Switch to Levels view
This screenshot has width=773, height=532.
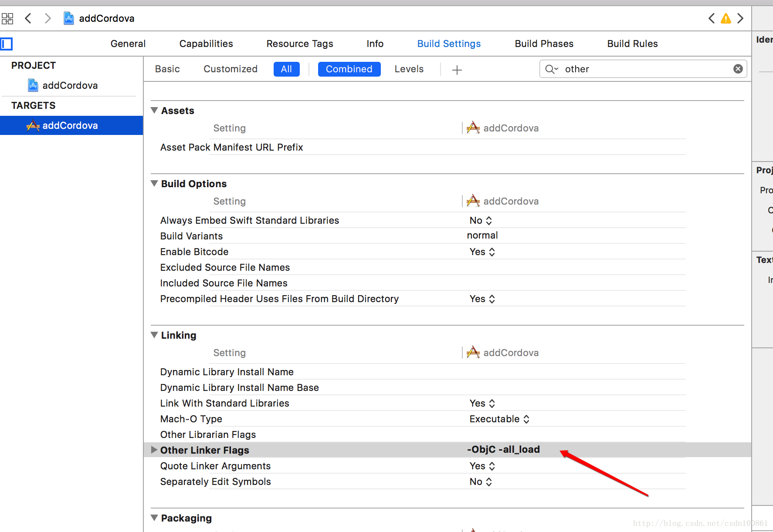tap(409, 69)
